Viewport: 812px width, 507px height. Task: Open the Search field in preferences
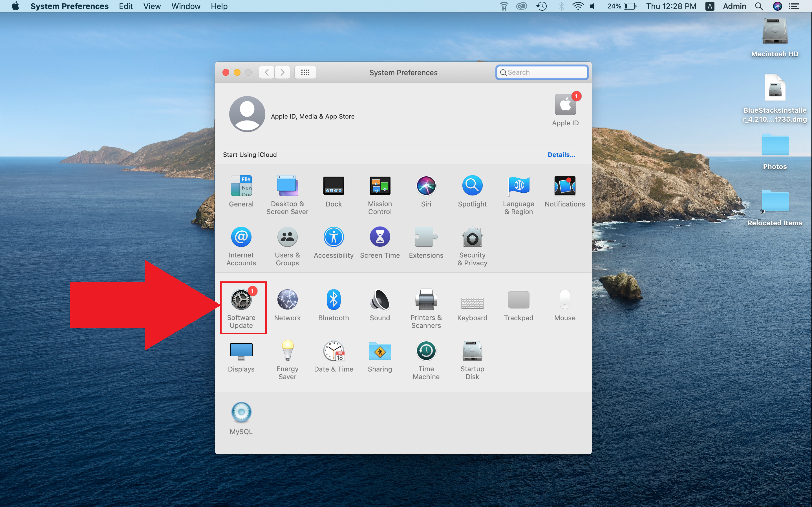pos(542,72)
